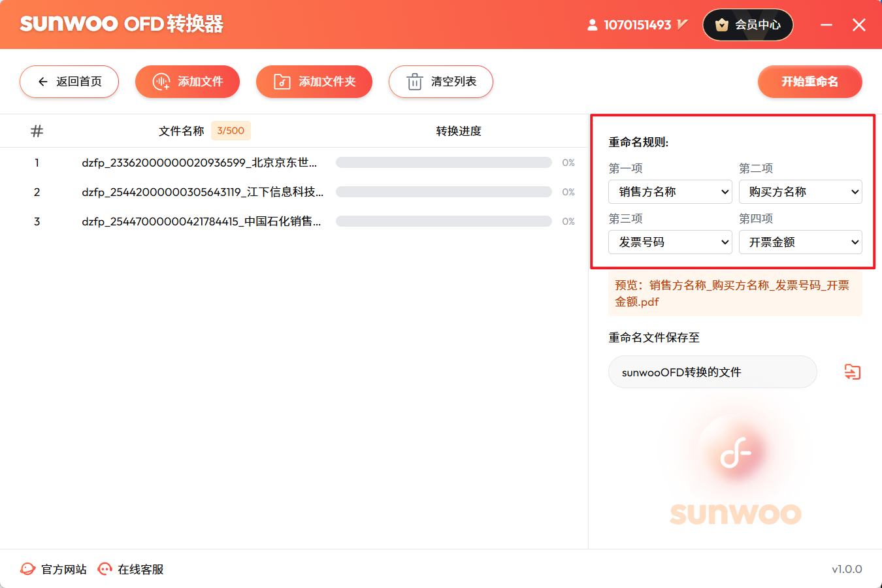Select file row dzfp_25442000000305643119
The image size is (882, 588).
click(294, 192)
